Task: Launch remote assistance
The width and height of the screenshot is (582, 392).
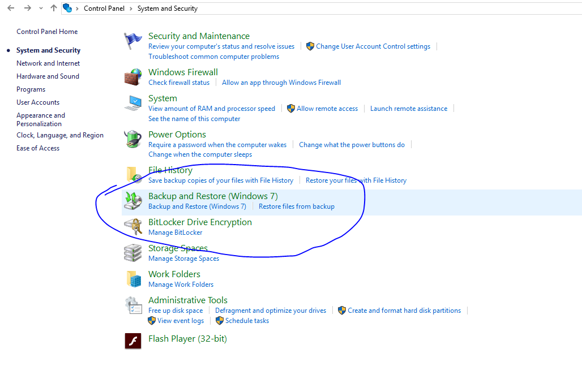Action: (x=409, y=108)
